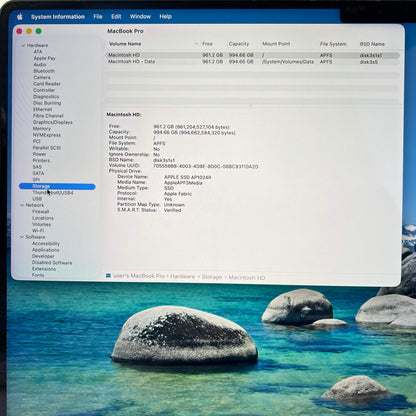This screenshot has height=416, width=416.
Task: Select Disabled Software in the sidebar
Action: point(52,263)
